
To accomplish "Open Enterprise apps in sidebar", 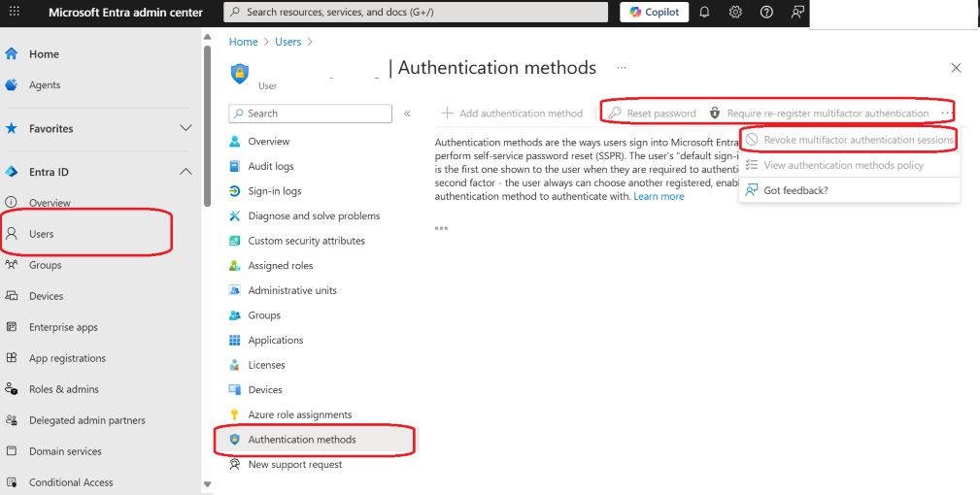I will coord(63,327).
